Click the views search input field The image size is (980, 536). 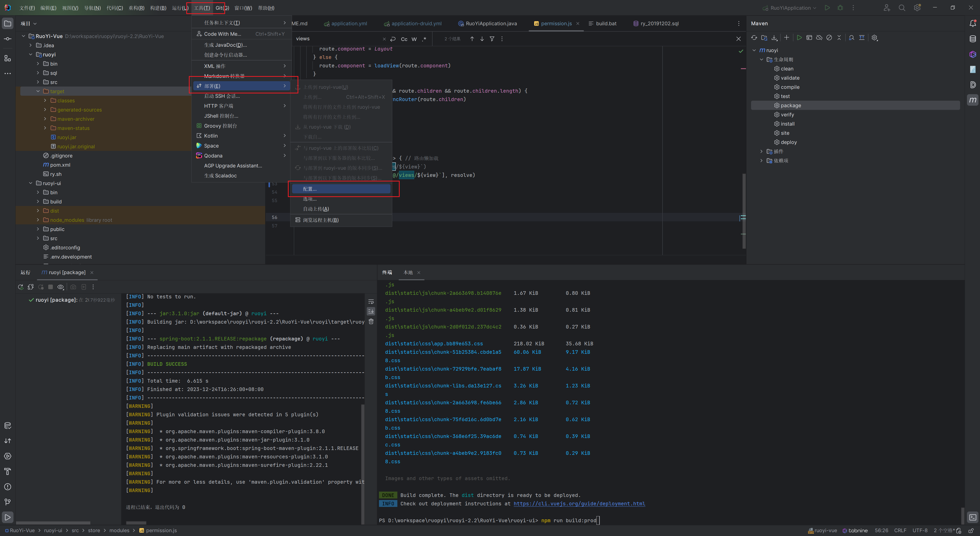(x=338, y=39)
